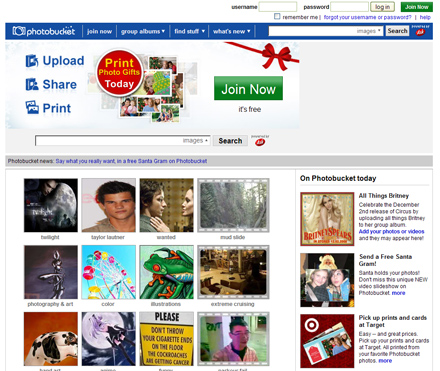This screenshot has height=371, width=440.
Task: Click the Britney Spears Circus album image
Action: coord(327,219)
